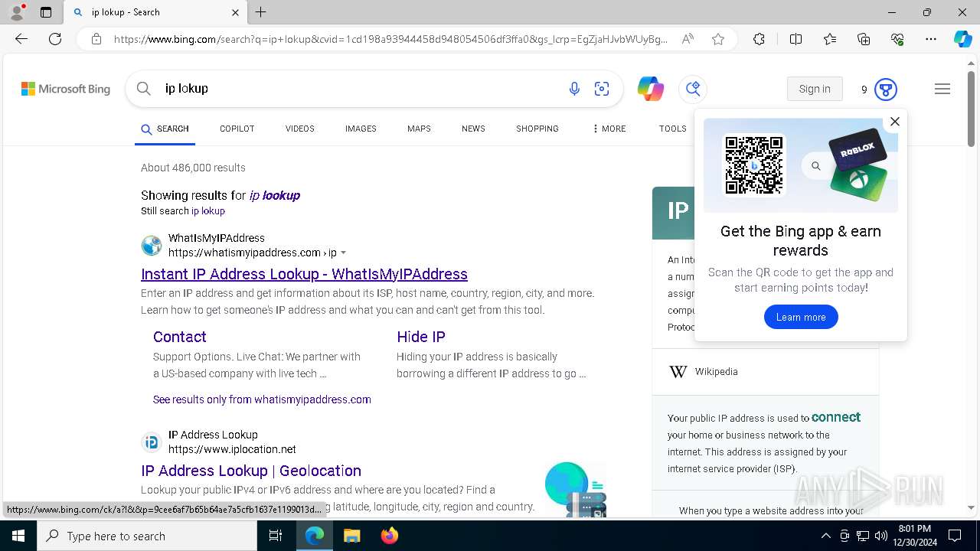980x551 pixels.
Task: Open Instant IP Address Lookup result
Action: click(x=304, y=274)
